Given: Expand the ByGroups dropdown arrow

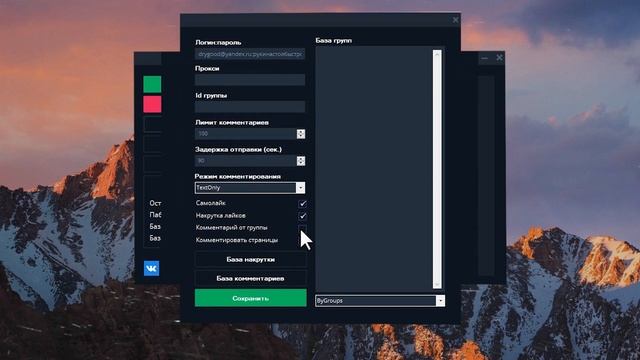Looking at the screenshot, I should click(x=440, y=301).
